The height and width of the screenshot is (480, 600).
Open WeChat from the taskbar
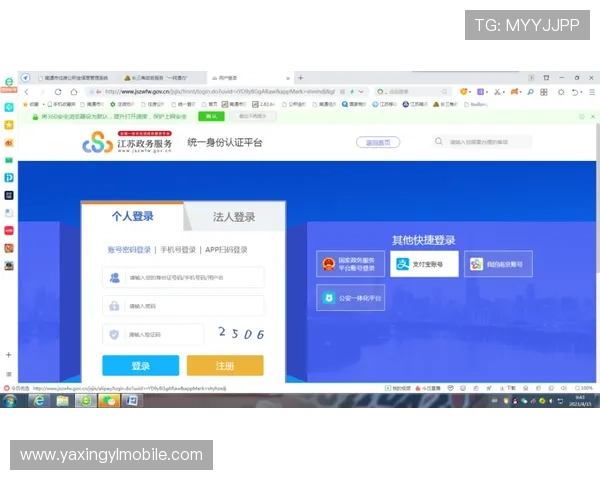pyautogui.click(x=109, y=401)
